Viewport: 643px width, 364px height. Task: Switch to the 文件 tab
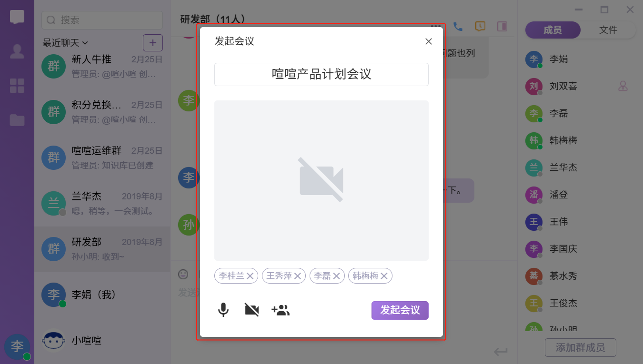(608, 30)
